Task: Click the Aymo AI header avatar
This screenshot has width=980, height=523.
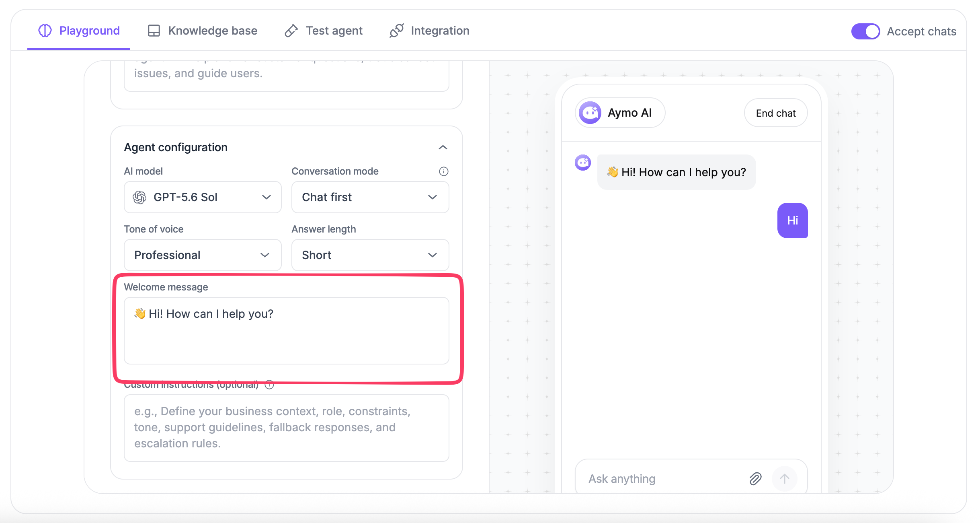Action: click(590, 113)
